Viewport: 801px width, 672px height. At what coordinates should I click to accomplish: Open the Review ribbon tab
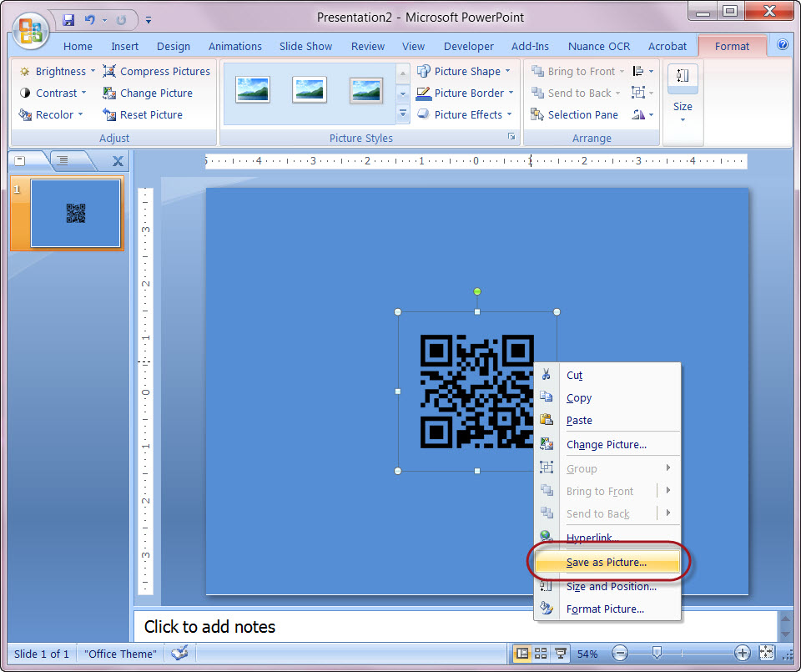point(367,46)
